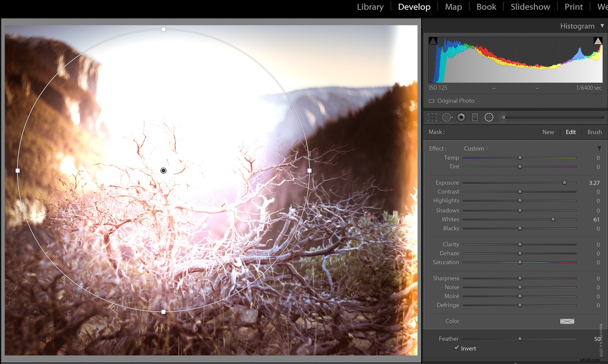Image resolution: width=608 pixels, height=364 pixels.
Task: Open the filter Color swatch picker
Action: click(x=567, y=321)
